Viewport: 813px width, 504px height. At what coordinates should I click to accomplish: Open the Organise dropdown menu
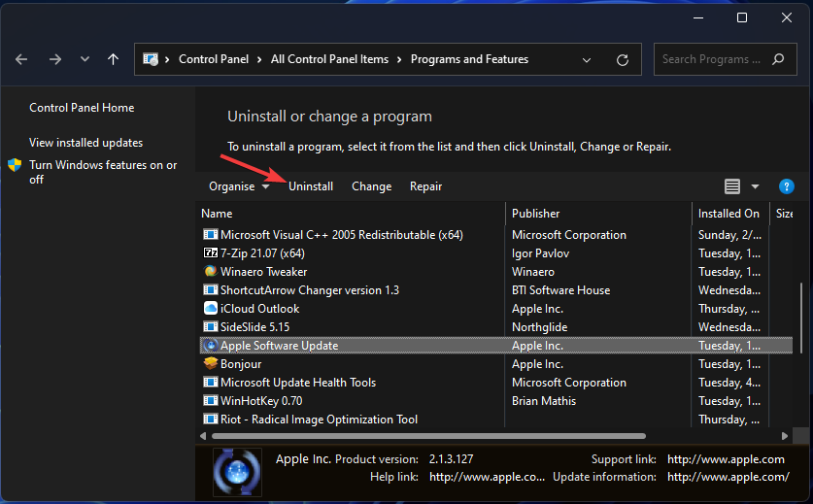[x=239, y=186]
